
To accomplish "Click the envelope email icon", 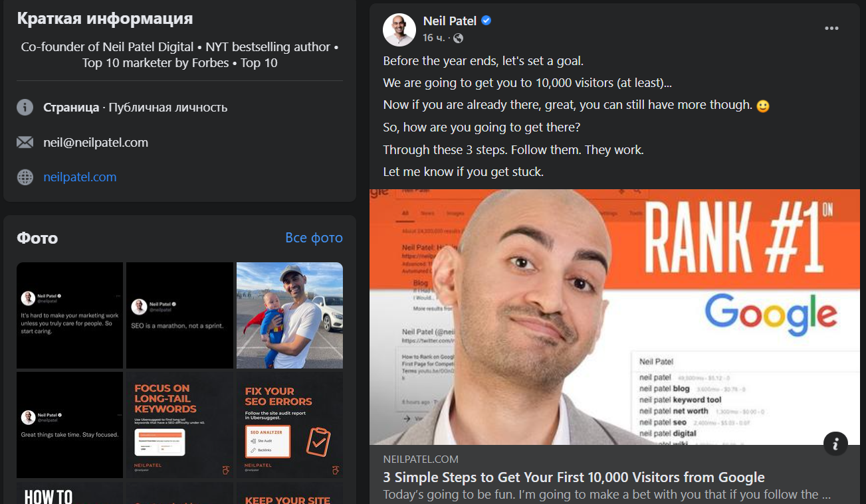I will pos(25,142).
